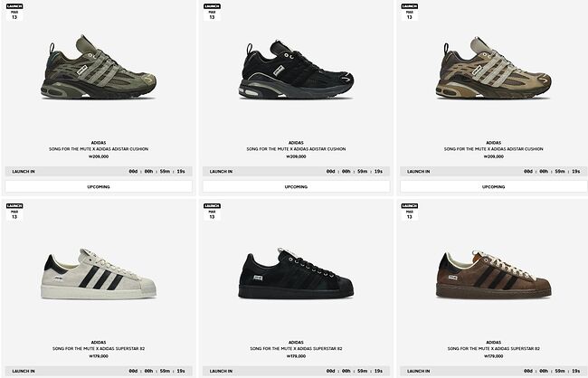588x378 pixels.
Task: Open the olive green Adistar Cushion shoe image
Action: pos(99,68)
